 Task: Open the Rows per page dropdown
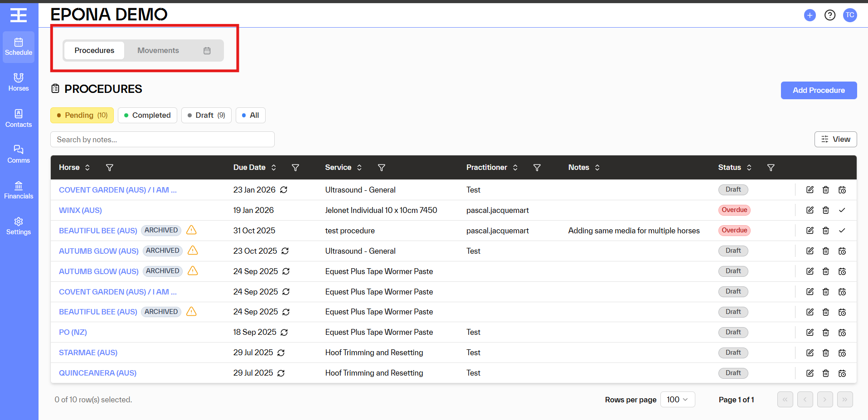pyautogui.click(x=677, y=400)
